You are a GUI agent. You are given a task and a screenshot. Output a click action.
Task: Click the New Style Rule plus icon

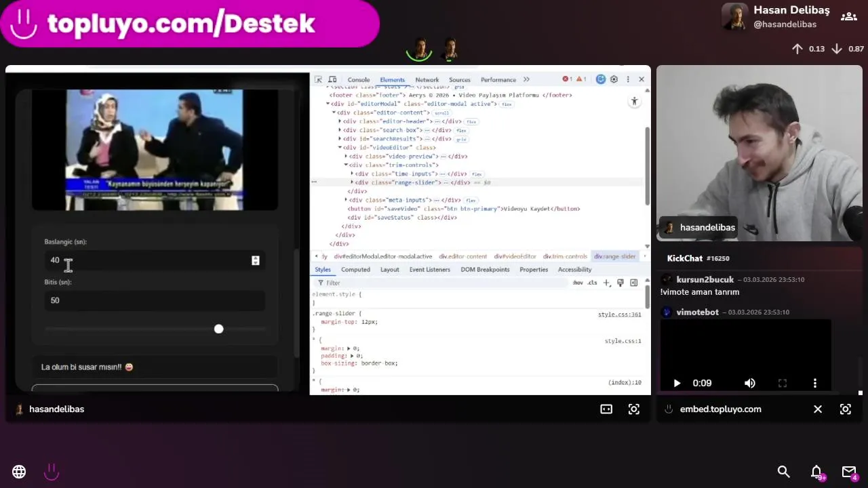[607, 283]
